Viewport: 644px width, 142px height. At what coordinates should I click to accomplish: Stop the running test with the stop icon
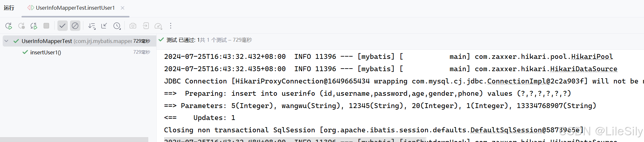point(47,26)
